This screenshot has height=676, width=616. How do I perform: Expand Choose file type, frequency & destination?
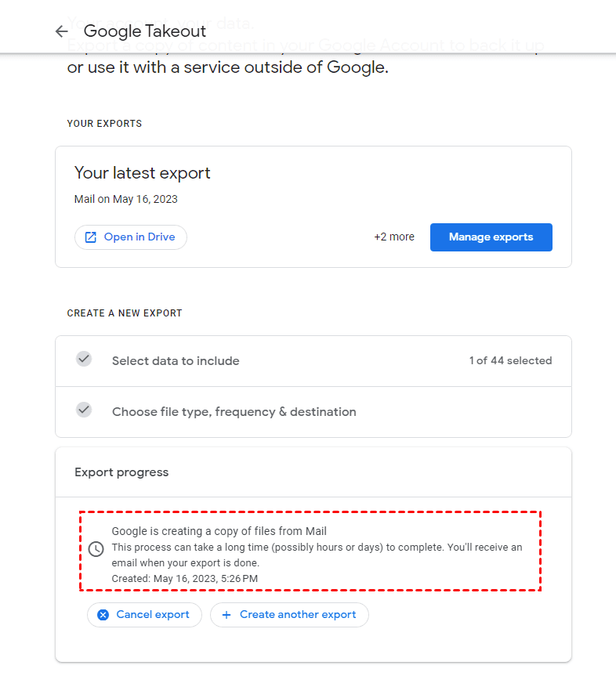point(234,412)
